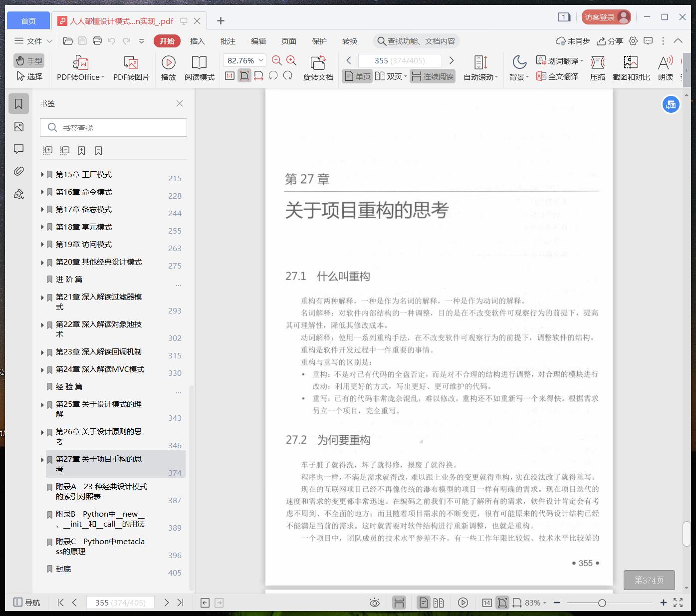Click the print icon in quick toolbar
The height and width of the screenshot is (616, 696).
97,41
